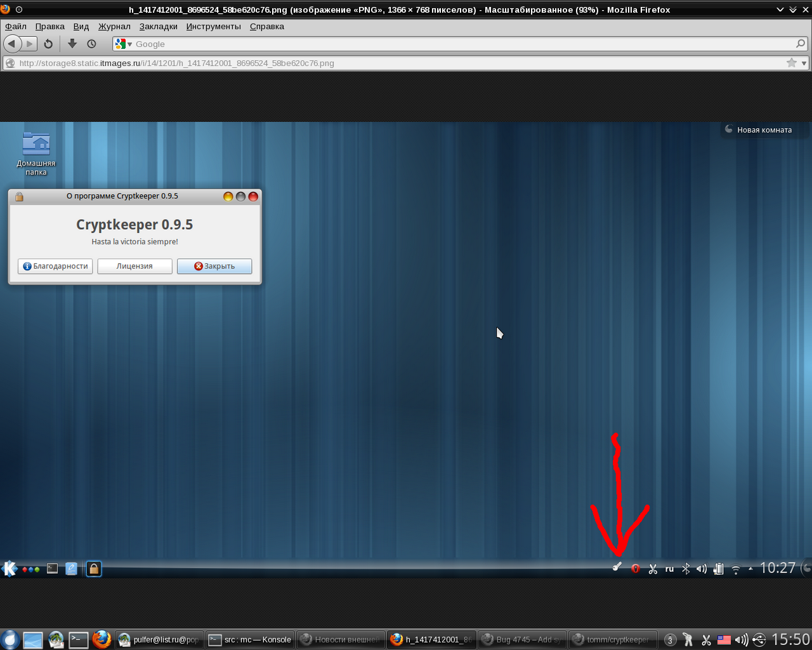Click the red Opera icon in the pictured tray
This screenshot has width=812, height=650.
pos(635,569)
